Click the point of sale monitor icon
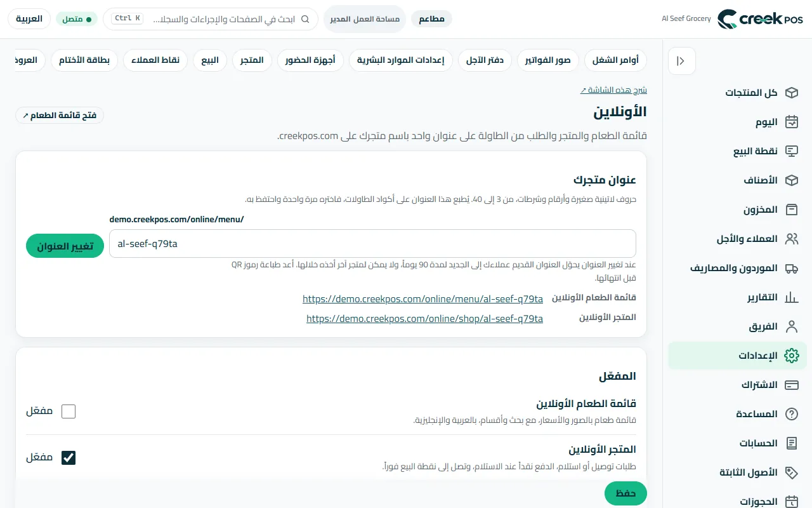The image size is (812, 508). (791, 151)
